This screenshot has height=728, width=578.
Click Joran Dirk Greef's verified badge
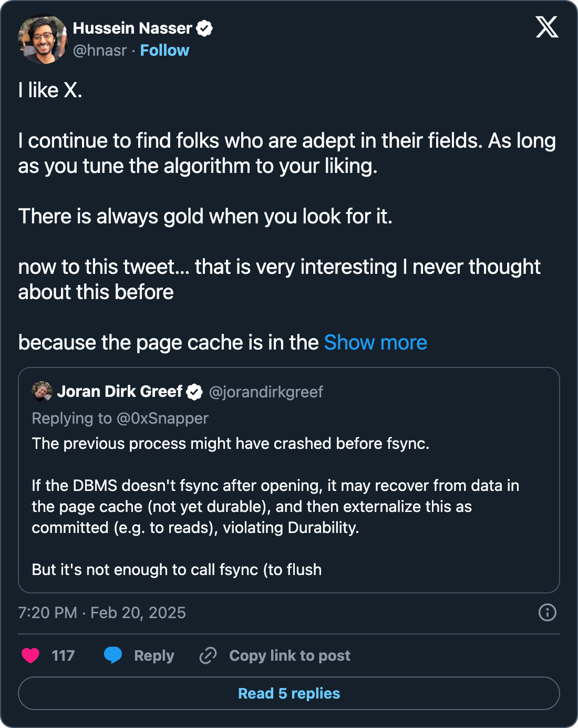tap(194, 392)
